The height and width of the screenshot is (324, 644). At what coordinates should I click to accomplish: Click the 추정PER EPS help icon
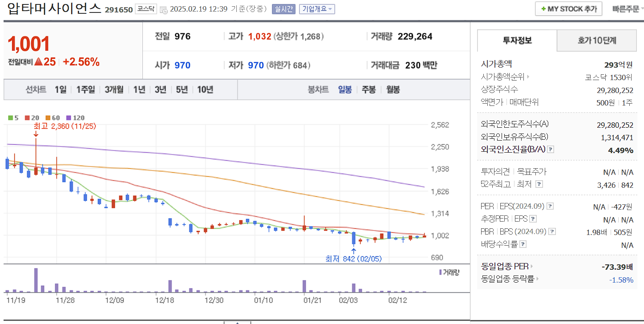click(x=534, y=219)
